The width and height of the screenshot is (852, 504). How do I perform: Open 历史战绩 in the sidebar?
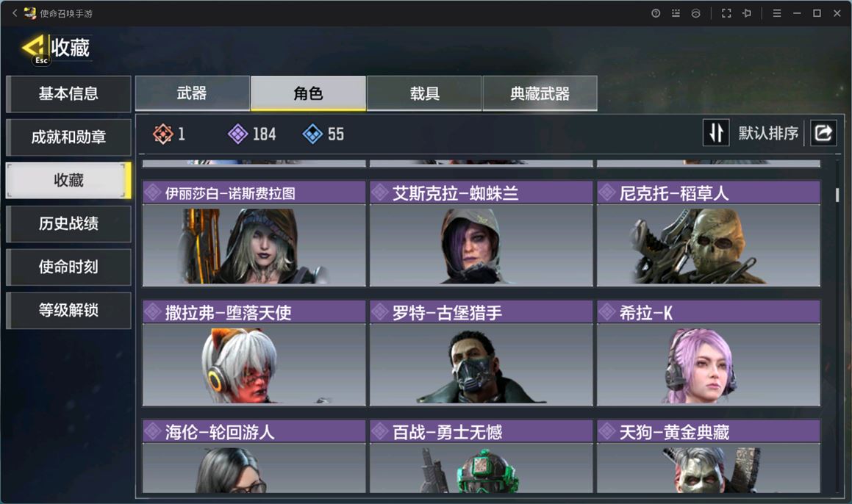click(x=68, y=223)
